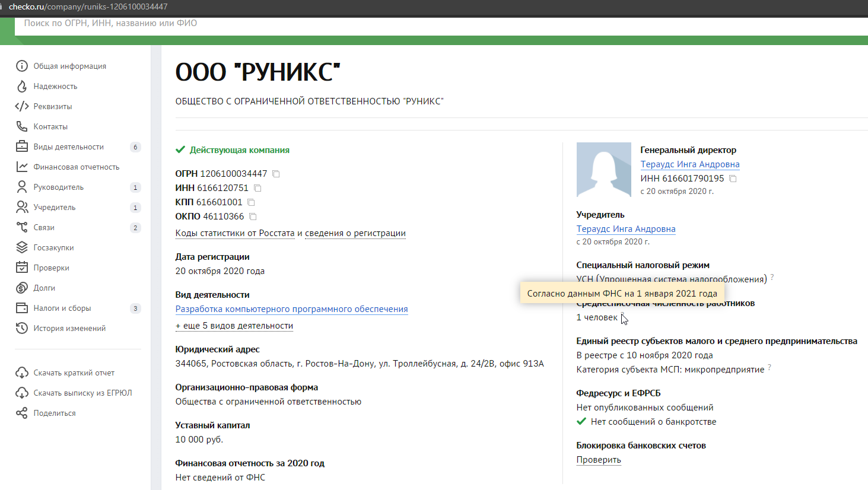
Task: Copy the ОГРН number with copy icon
Action: (x=276, y=174)
